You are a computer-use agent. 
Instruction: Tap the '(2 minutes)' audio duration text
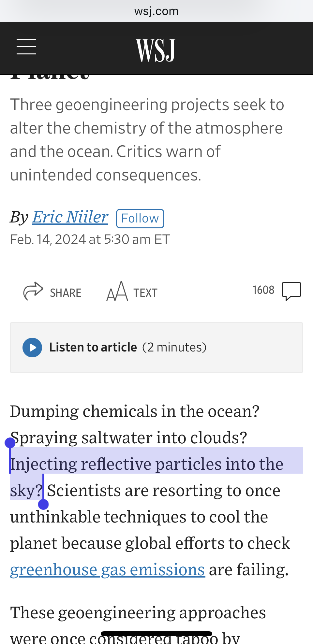pos(174,347)
